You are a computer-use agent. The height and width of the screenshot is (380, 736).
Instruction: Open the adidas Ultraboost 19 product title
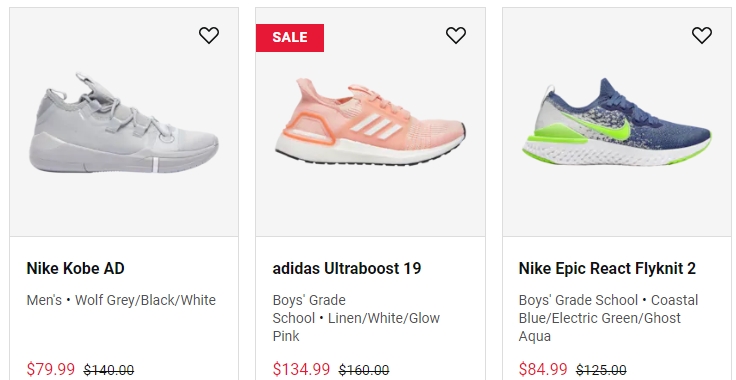pos(347,268)
